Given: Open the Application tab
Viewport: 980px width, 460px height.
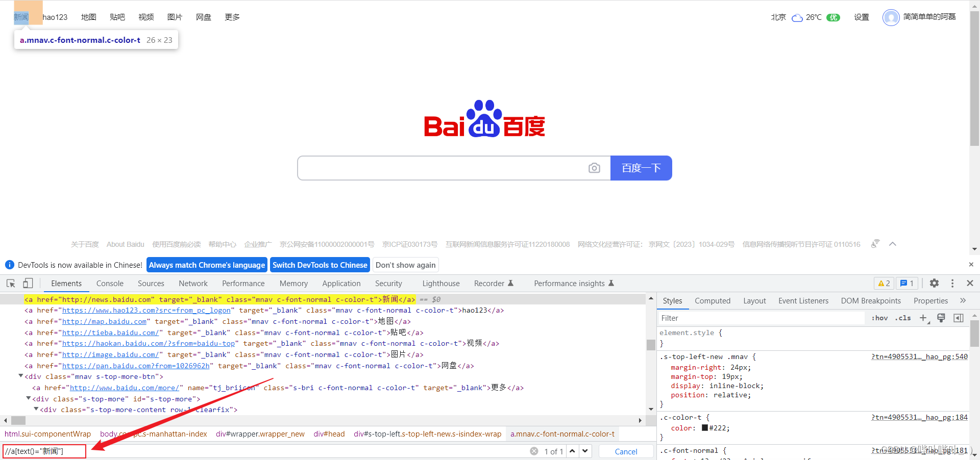Looking at the screenshot, I should click(341, 284).
